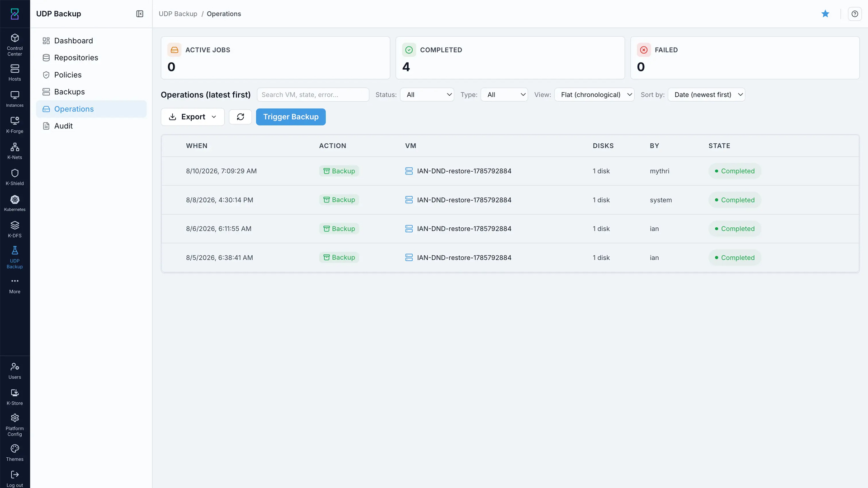Viewport: 868px width, 488px height.
Task: Open Audit in the sidebar menu
Action: 91,126
